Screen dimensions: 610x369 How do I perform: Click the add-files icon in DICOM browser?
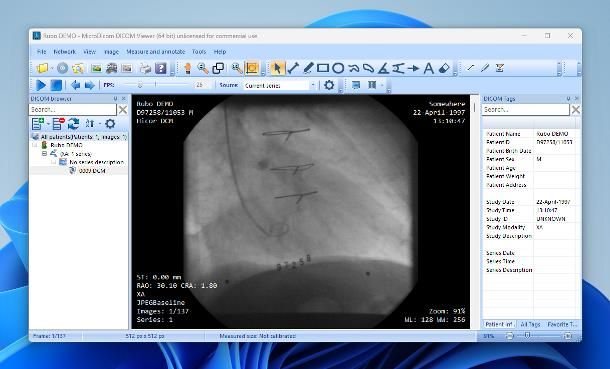(x=38, y=124)
